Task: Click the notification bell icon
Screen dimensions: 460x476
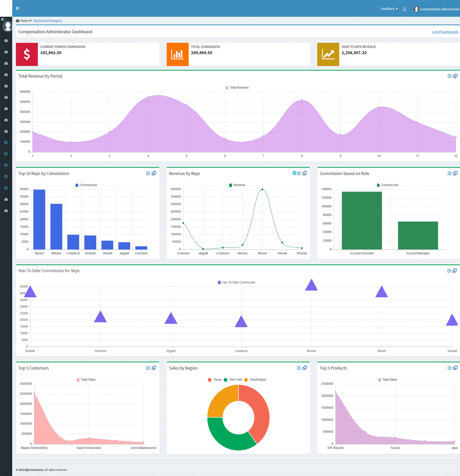Action: 404,9
